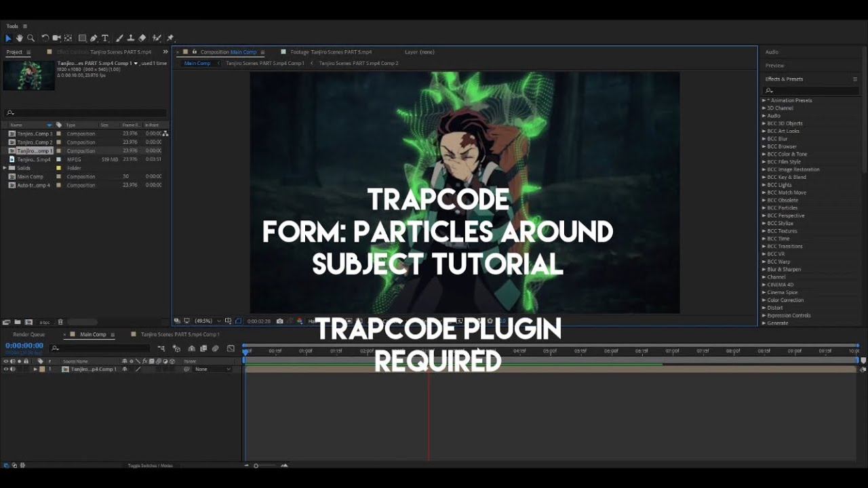Create a new composition from Project footer
The width and height of the screenshot is (868, 488).
29,322
